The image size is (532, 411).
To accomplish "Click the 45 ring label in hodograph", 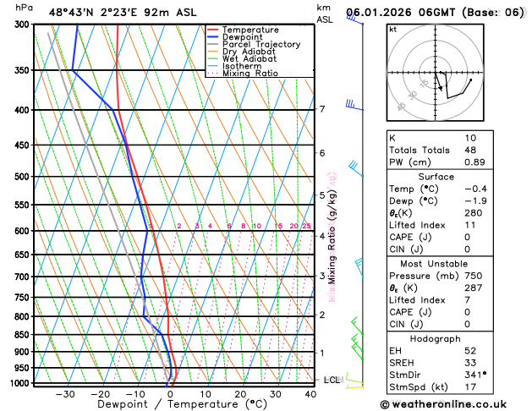I will [401, 107].
